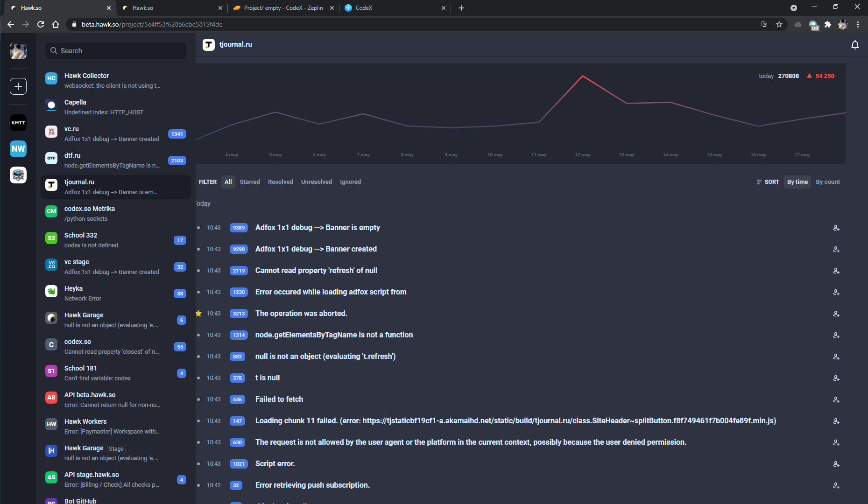This screenshot has height=504, width=868.
Task: Click inside the Search input field
Action: pos(117,50)
